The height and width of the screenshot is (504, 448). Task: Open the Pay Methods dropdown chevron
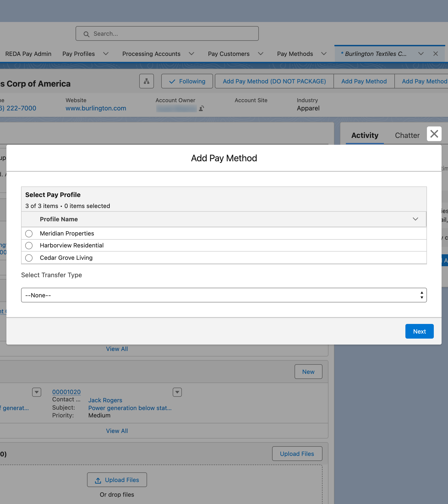[x=324, y=54]
